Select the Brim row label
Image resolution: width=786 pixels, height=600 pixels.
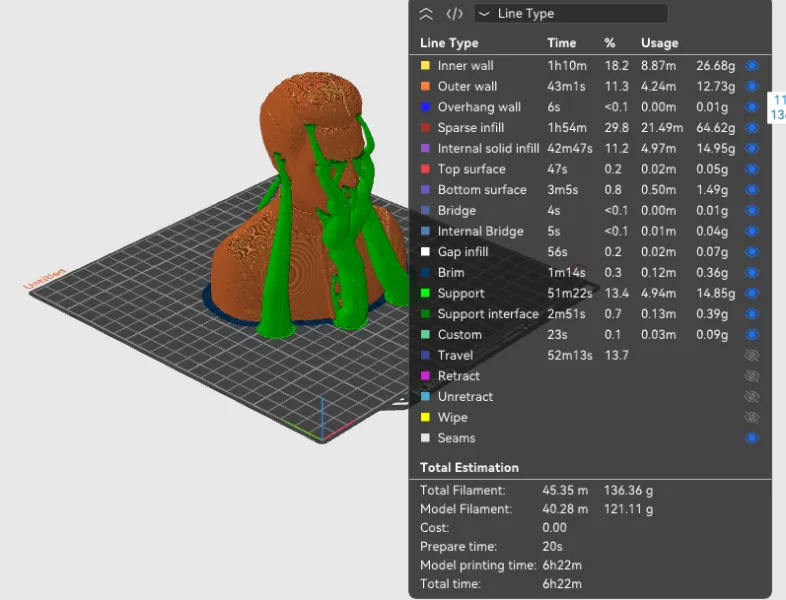tap(451, 273)
